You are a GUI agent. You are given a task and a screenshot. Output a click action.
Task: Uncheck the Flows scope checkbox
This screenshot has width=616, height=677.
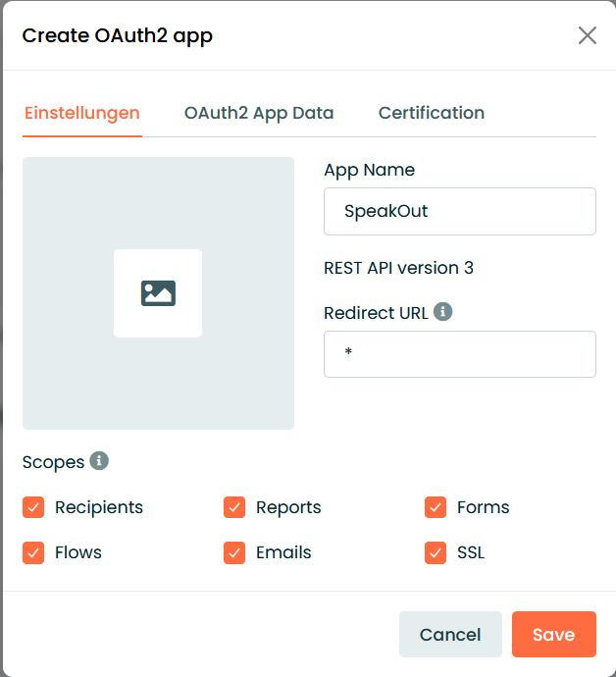tap(33, 552)
